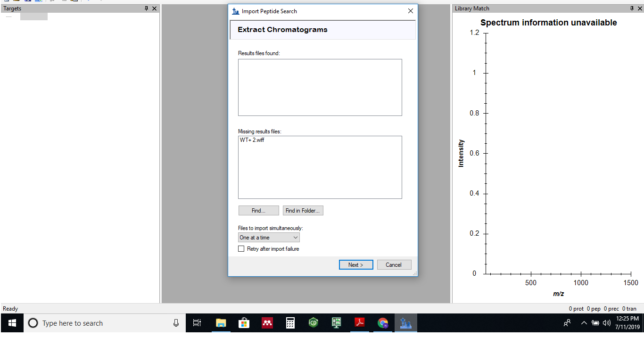
Task: Open Microsoft Store from the taskbar
Action: (x=244, y=323)
